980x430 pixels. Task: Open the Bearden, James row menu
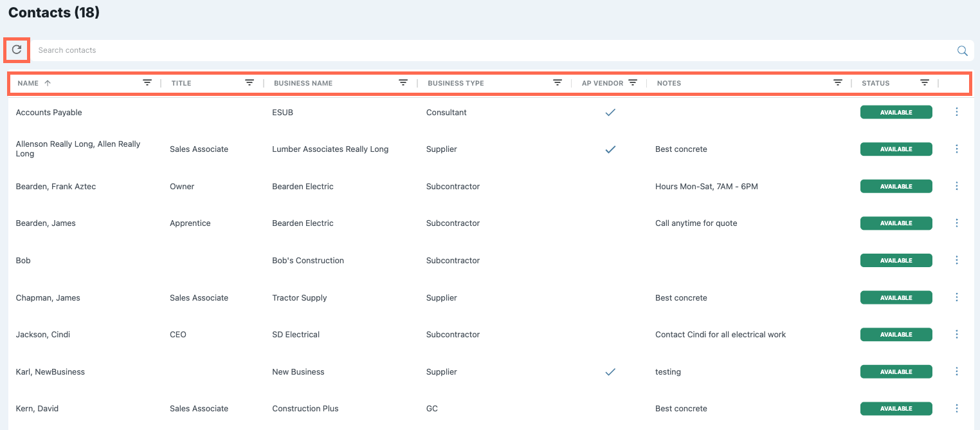point(957,223)
